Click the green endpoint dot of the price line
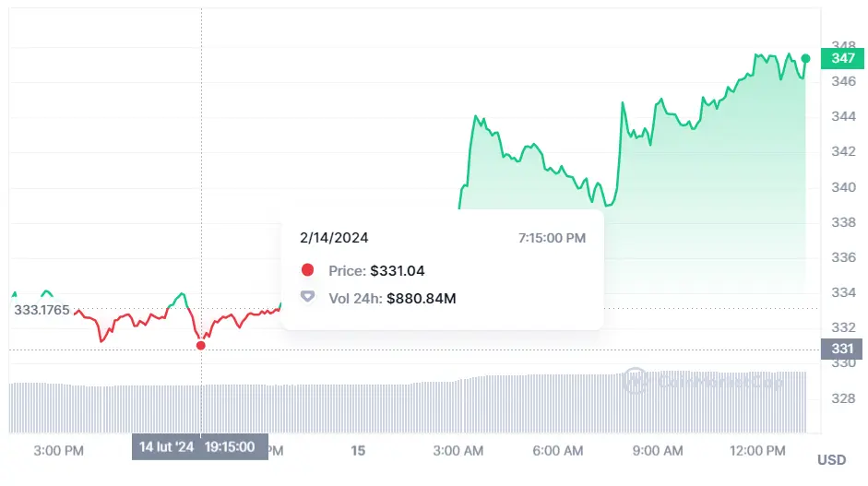The width and height of the screenshot is (868, 486). [805, 59]
